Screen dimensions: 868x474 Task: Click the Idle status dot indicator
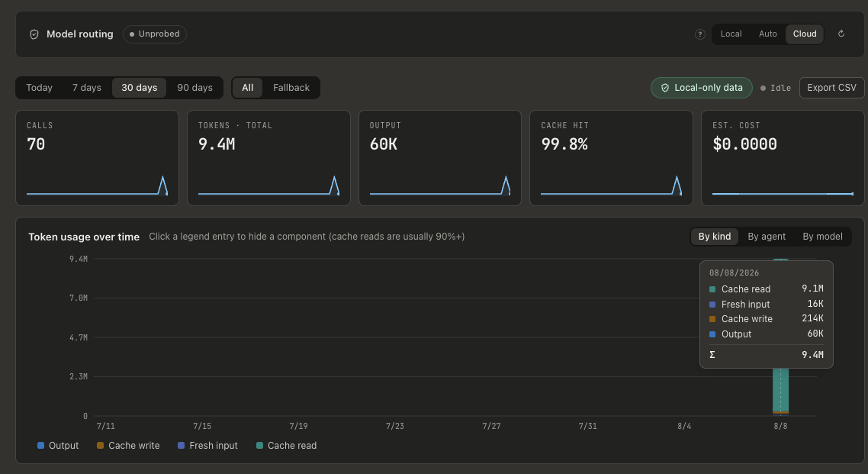[763, 88]
